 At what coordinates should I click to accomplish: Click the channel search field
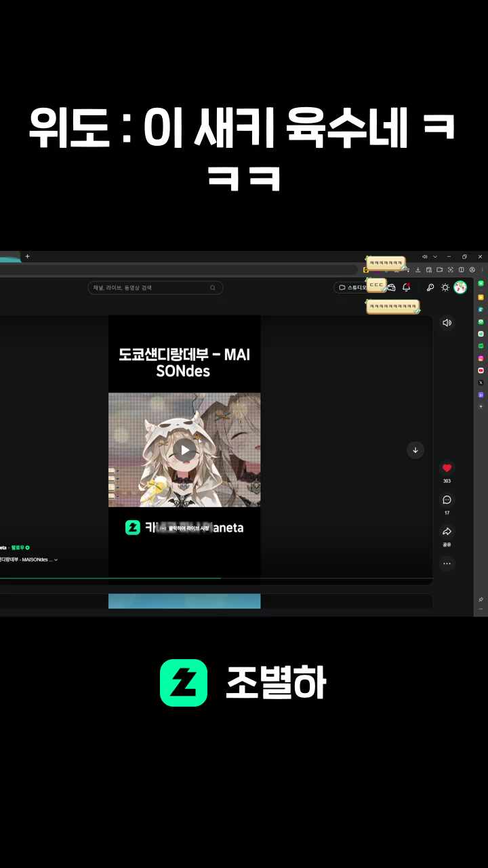pos(155,288)
